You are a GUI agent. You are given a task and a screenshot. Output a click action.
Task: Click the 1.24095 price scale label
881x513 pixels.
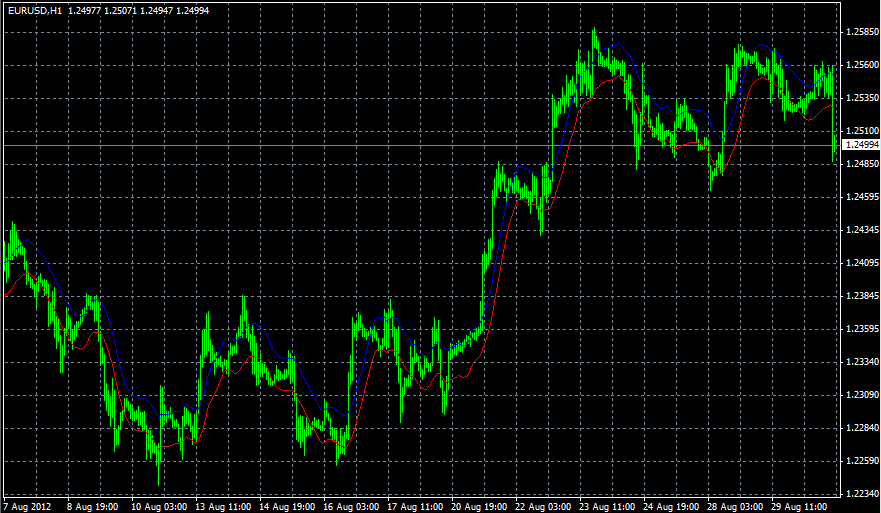[862, 263]
